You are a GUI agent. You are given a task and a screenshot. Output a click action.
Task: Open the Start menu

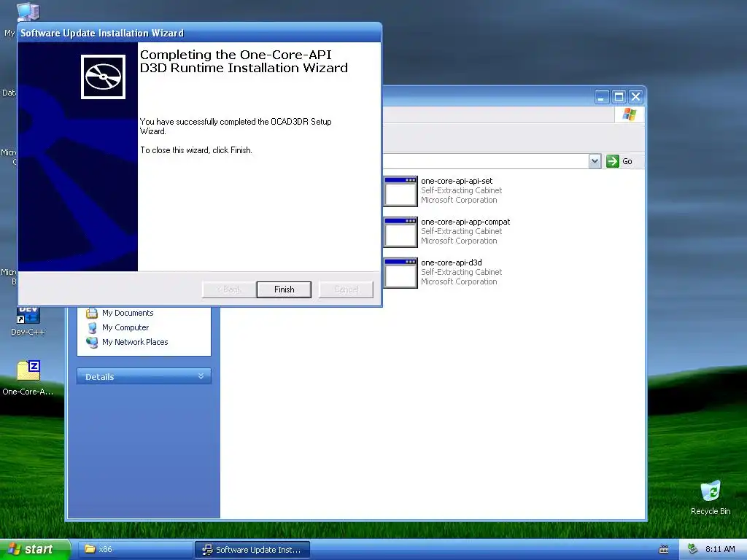coord(35,549)
